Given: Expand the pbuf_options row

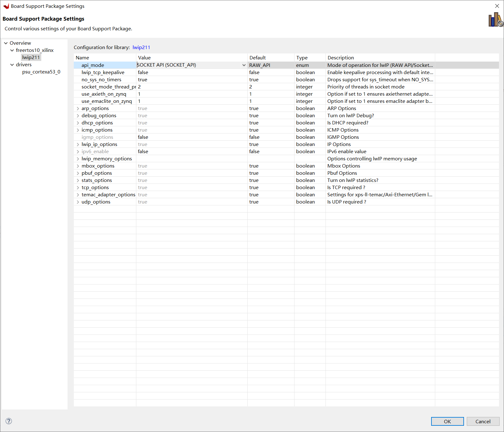Looking at the screenshot, I should tap(78, 173).
